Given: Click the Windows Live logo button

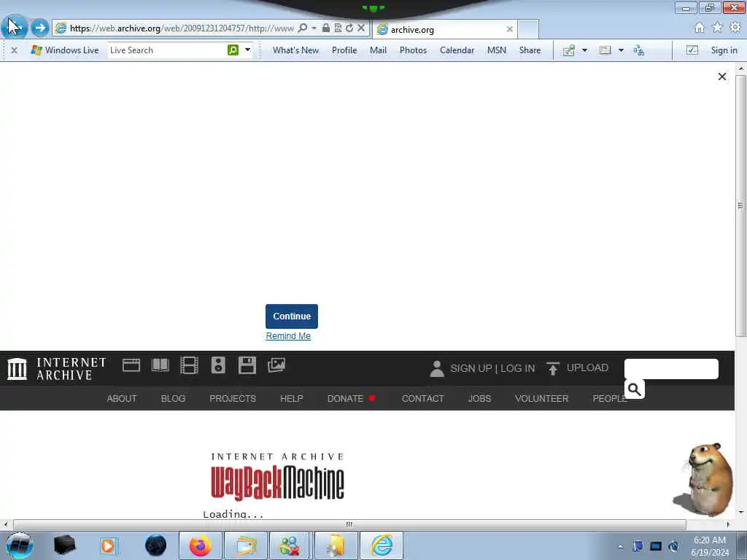Looking at the screenshot, I should click(65, 50).
